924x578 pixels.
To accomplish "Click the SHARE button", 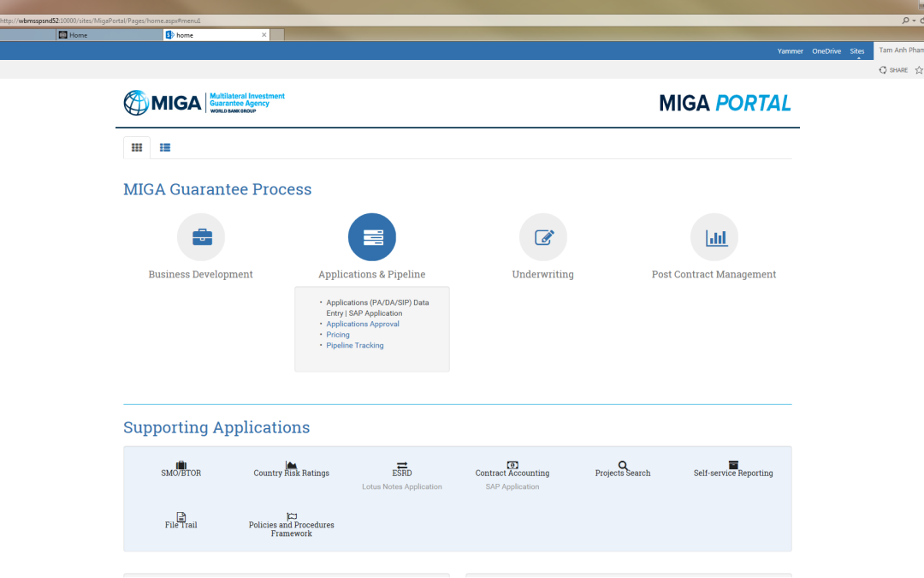I will (x=894, y=70).
